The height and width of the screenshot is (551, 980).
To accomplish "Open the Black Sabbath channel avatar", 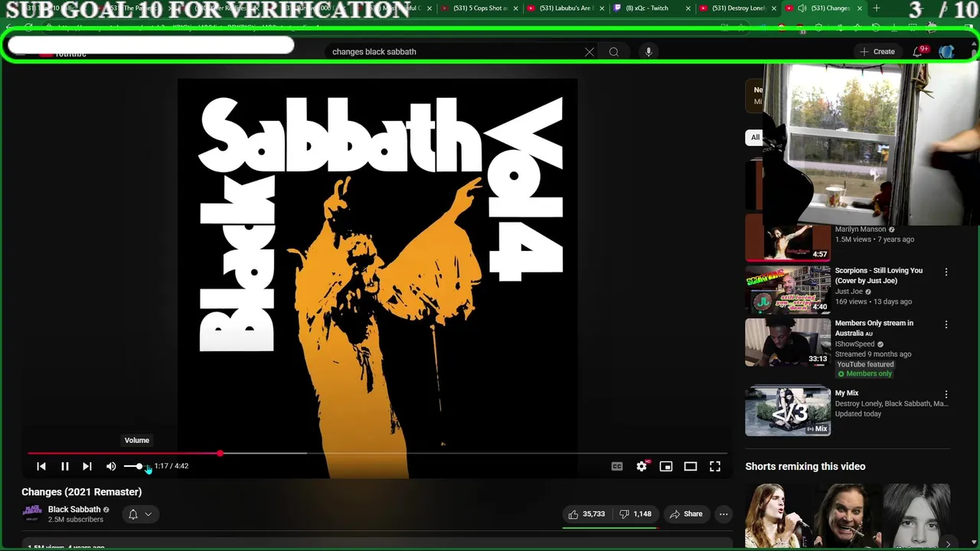I will 32,514.
